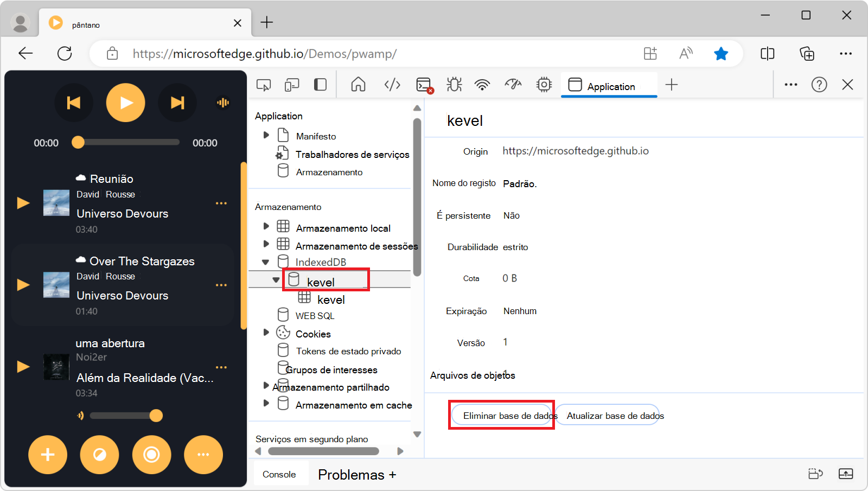
Task: Open the Performance gauge icon
Action: [513, 85]
